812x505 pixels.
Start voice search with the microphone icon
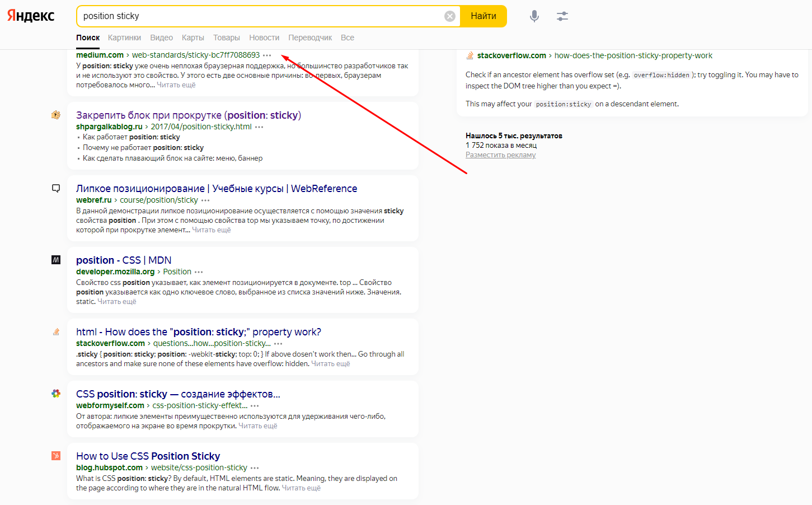(534, 16)
